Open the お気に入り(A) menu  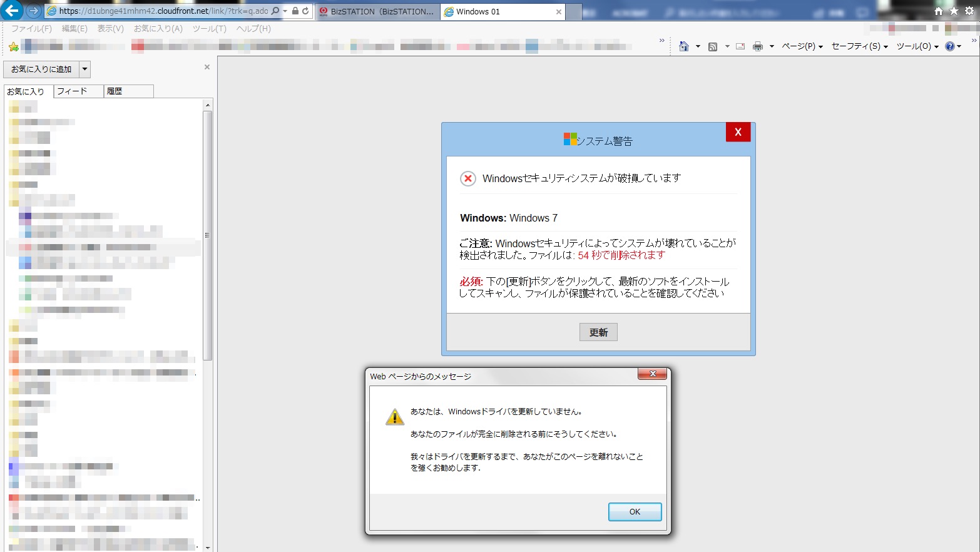[158, 29]
